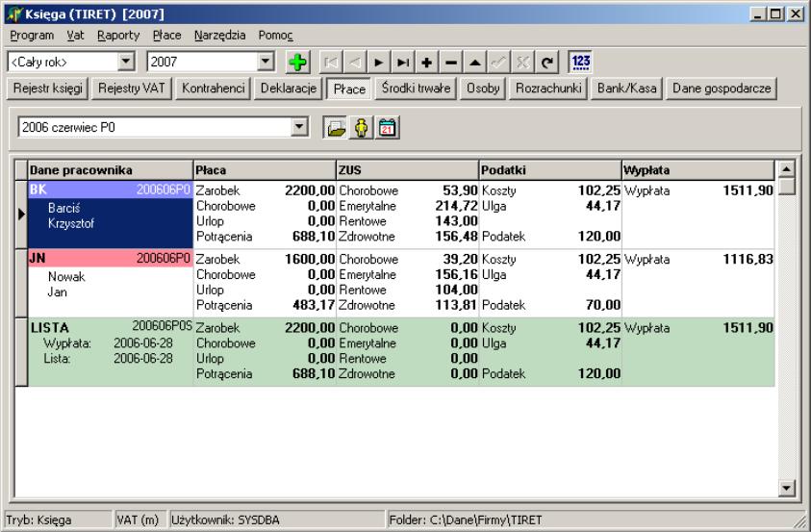Screen dimensions: 811x532
Task: Open the Płace menu in menu bar
Action: coord(167,36)
